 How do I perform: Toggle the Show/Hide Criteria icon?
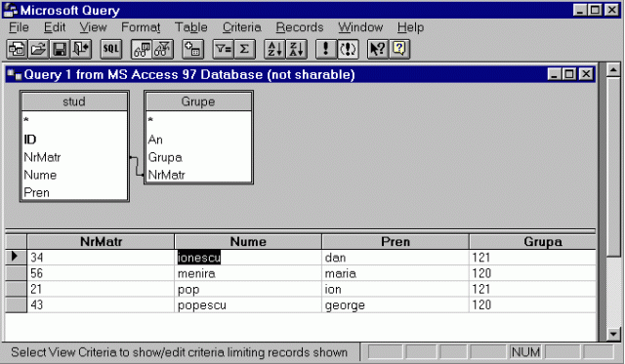pos(163,50)
